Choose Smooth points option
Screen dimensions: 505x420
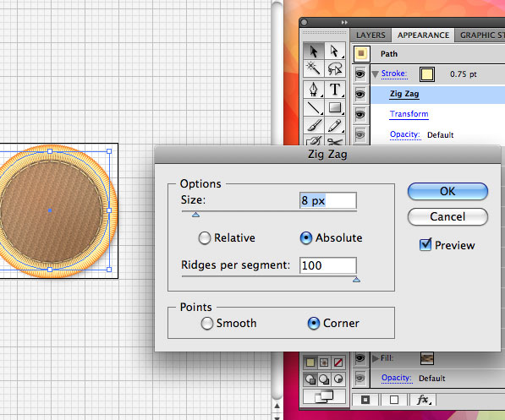pyautogui.click(x=207, y=324)
